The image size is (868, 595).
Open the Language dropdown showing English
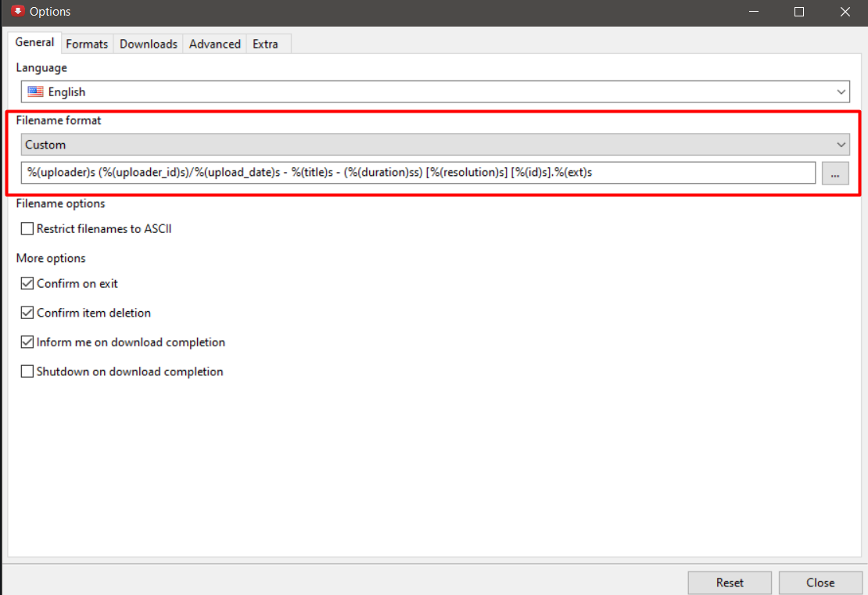pos(435,92)
